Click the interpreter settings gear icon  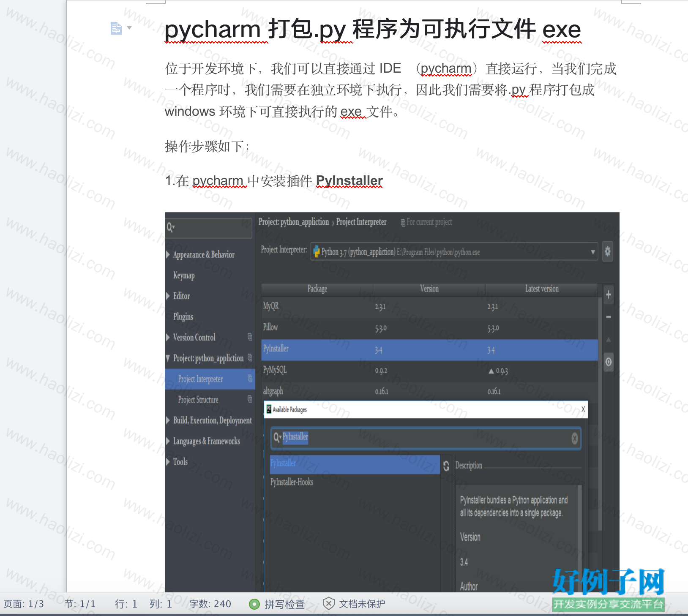click(x=608, y=252)
